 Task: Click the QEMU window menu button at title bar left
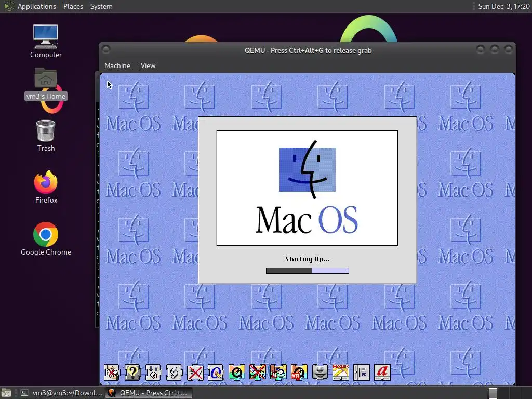click(106, 49)
